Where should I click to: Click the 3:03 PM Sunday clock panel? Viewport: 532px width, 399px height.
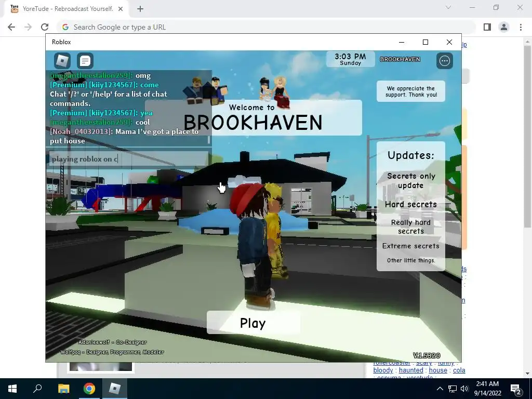[351, 59]
